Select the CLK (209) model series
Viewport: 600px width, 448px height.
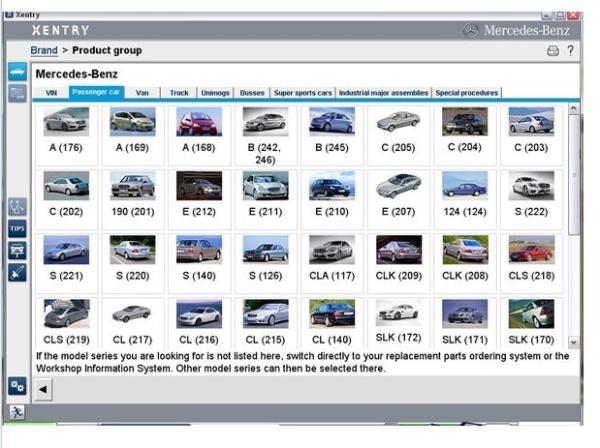point(398,263)
